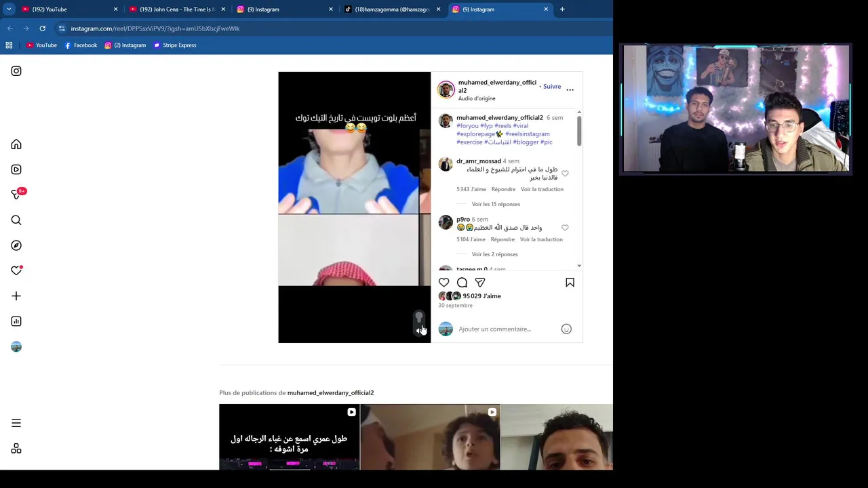Switch to the John Cena YouTube tab
Image resolution: width=868 pixels, height=488 pixels.
(x=176, y=9)
